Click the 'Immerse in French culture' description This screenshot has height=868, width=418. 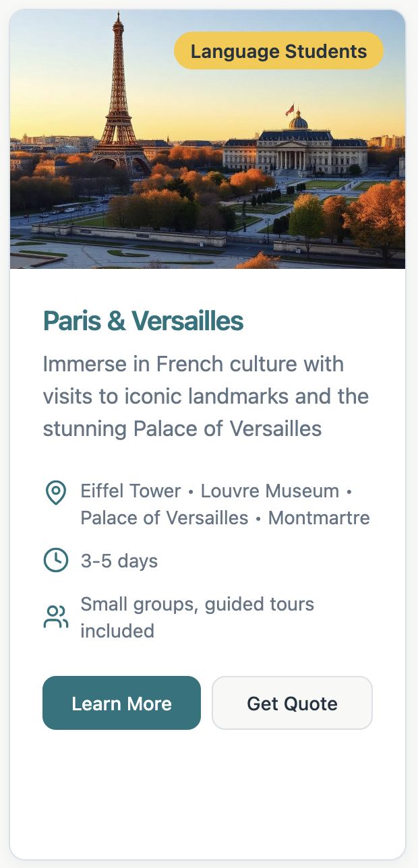point(193,364)
